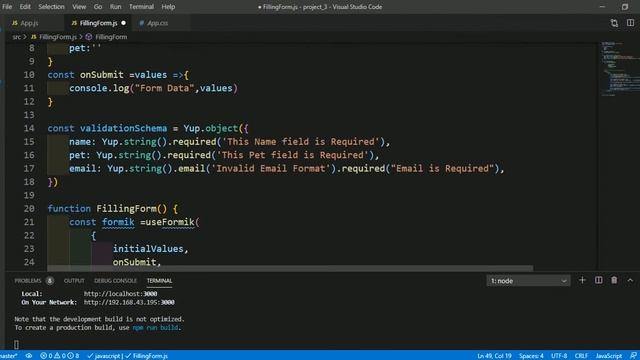The image size is (640, 360).
Task: Open errors and warnings count in status bar
Action: point(60,356)
